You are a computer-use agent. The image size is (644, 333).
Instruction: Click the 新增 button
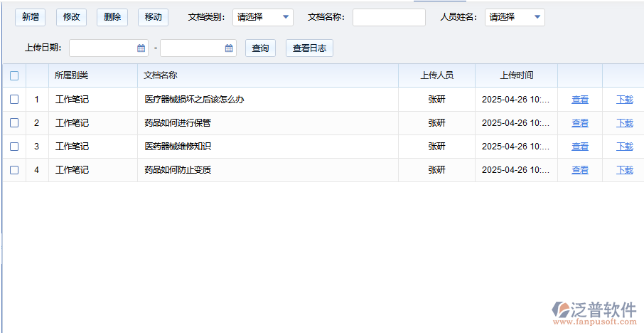(x=31, y=17)
